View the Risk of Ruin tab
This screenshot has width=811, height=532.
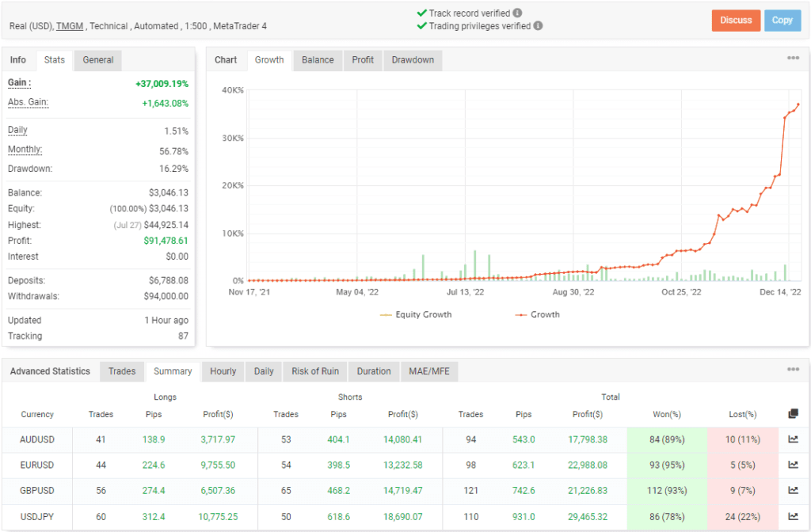pyautogui.click(x=314, y=371)
